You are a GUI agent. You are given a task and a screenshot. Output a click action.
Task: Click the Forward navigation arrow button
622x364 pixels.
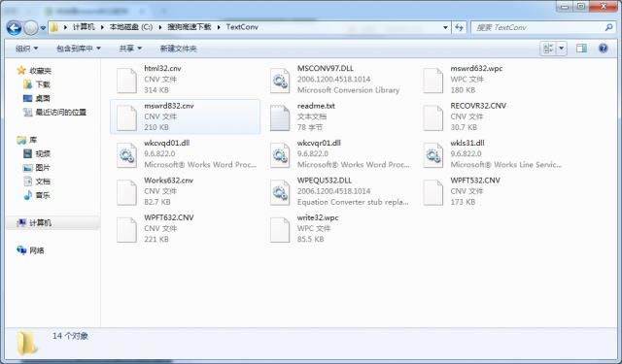(x=31, y=28)
